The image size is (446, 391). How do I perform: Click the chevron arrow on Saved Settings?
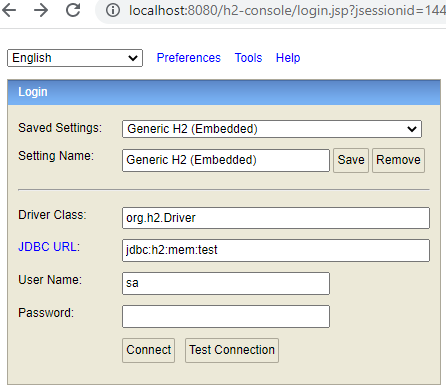click(x=412, y=129)
